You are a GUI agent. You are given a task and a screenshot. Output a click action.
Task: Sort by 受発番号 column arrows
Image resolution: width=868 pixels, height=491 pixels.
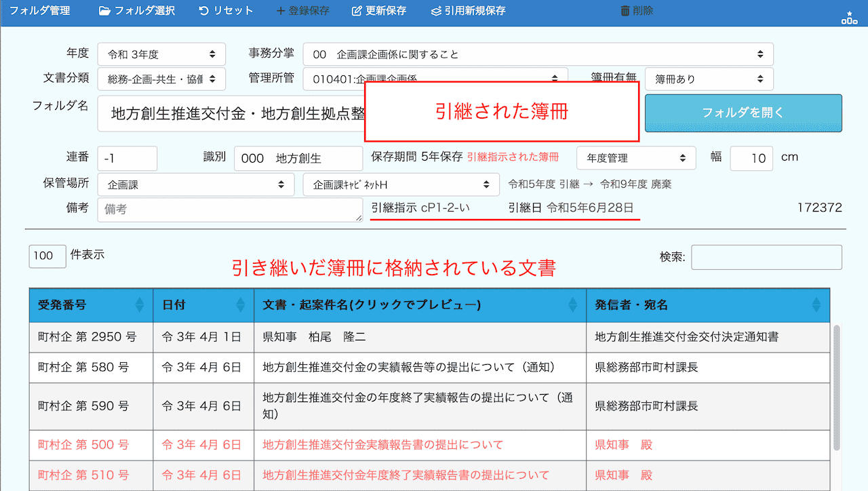[140, 305]
